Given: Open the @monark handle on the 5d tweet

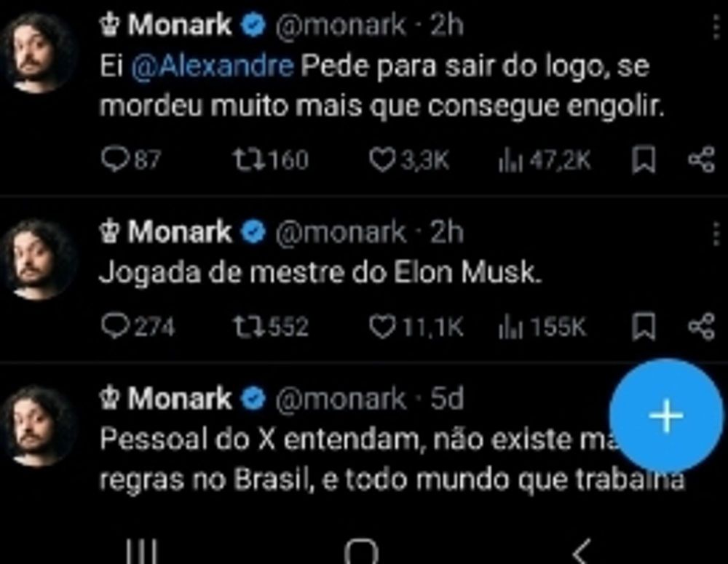Looking at the screenshot, I should (x=340, y=399).
